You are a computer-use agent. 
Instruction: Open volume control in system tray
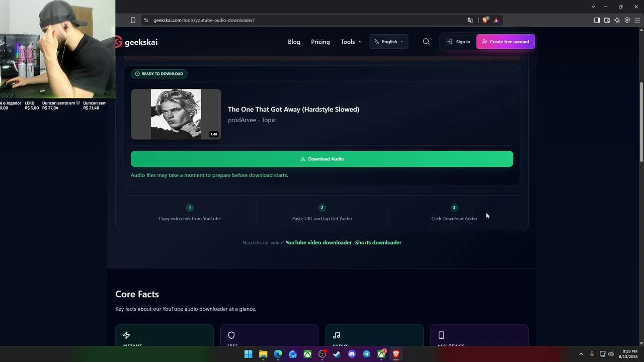[611, 354]
